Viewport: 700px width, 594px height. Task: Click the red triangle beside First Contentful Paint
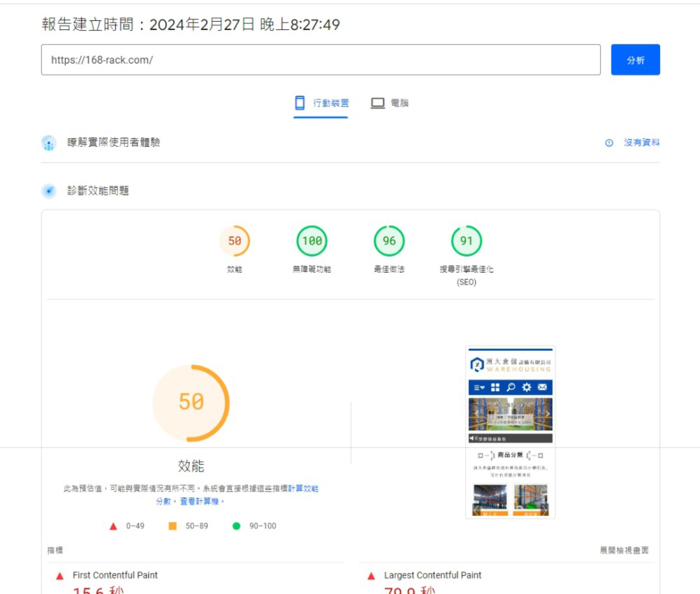click(60, 576)
